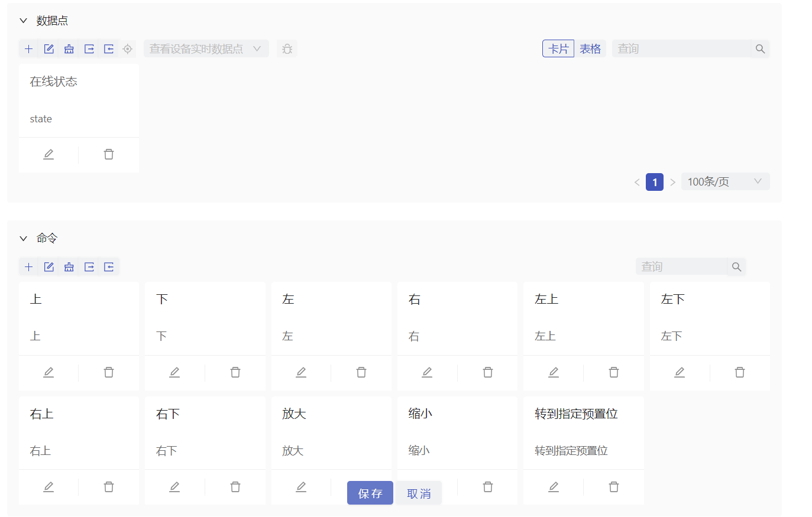
Task: Edit the 左 command card
Action: pyautogui.click(x=301, y=372)
